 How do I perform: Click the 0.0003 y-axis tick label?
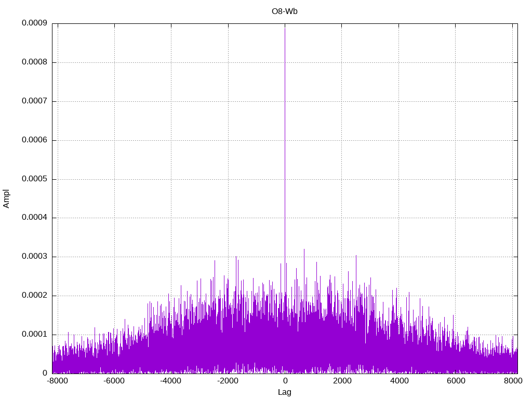[34, 257]
